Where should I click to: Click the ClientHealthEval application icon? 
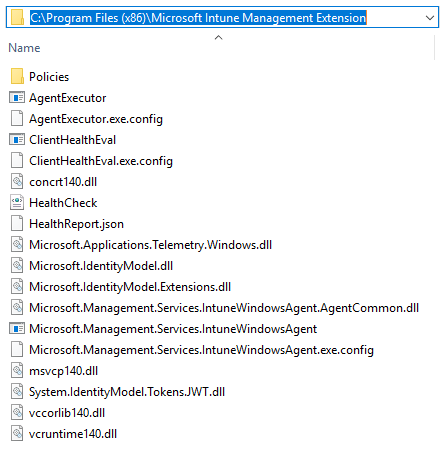[x=17, y=140]
